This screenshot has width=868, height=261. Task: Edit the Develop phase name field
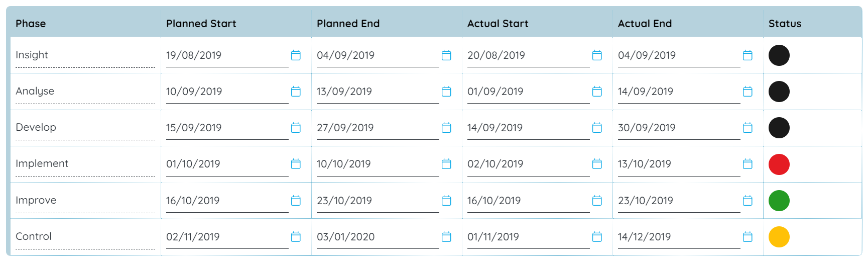click(85, 128)
